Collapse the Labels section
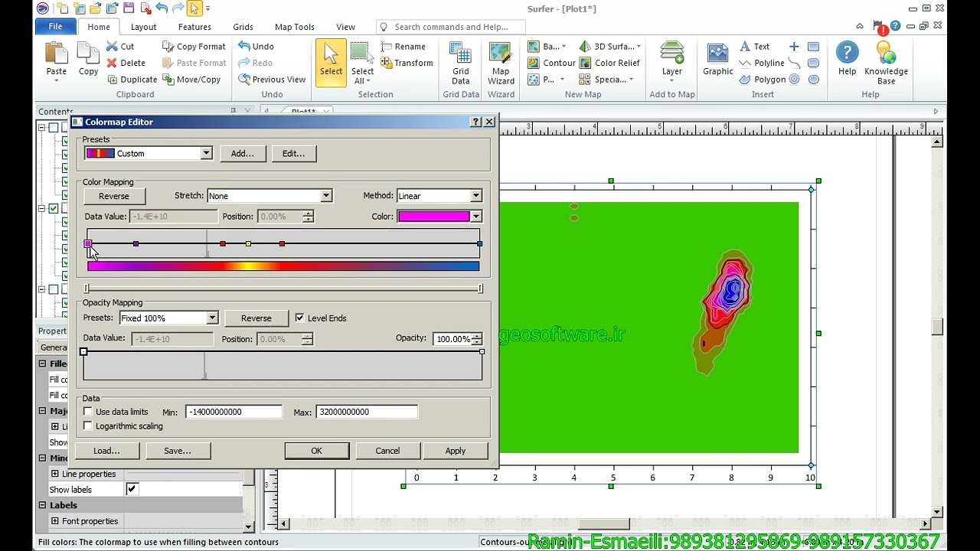980x551 pixels. (x=43, y=505)
